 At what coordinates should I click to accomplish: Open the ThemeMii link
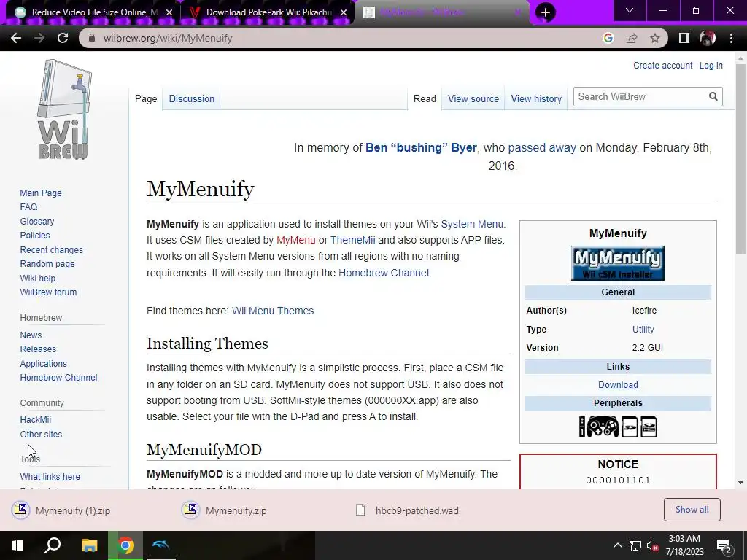(x=352, y=240)
